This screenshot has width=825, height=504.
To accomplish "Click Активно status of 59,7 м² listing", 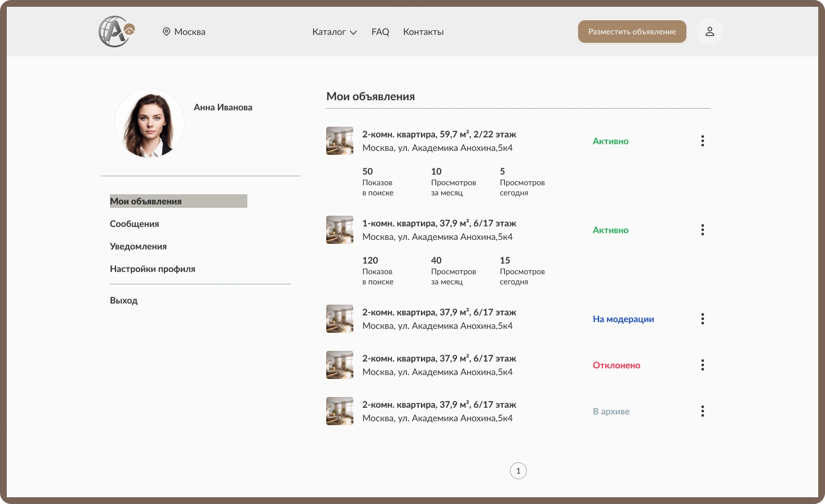I will coord(610,141).
